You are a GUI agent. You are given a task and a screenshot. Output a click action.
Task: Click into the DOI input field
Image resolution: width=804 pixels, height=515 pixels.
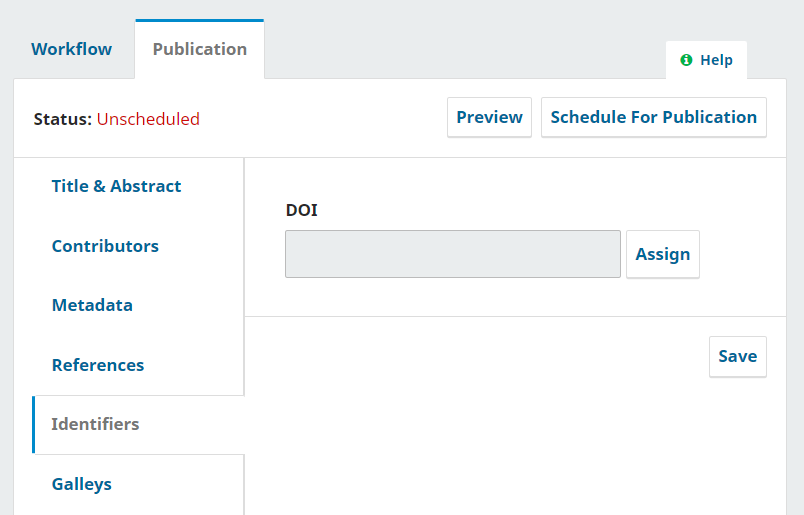tap(452, 254)
